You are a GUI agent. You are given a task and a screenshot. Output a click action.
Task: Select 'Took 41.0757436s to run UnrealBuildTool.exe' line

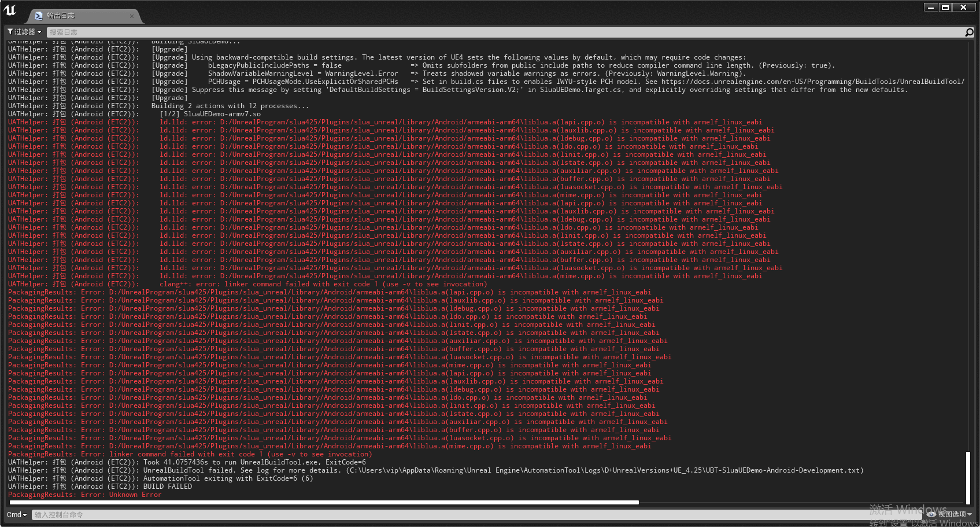tap(187, 462)
